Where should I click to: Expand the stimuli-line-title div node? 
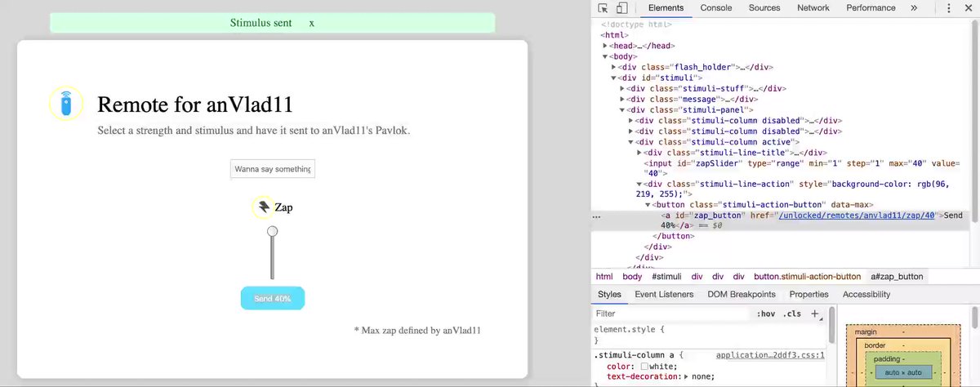coord(639,152)
